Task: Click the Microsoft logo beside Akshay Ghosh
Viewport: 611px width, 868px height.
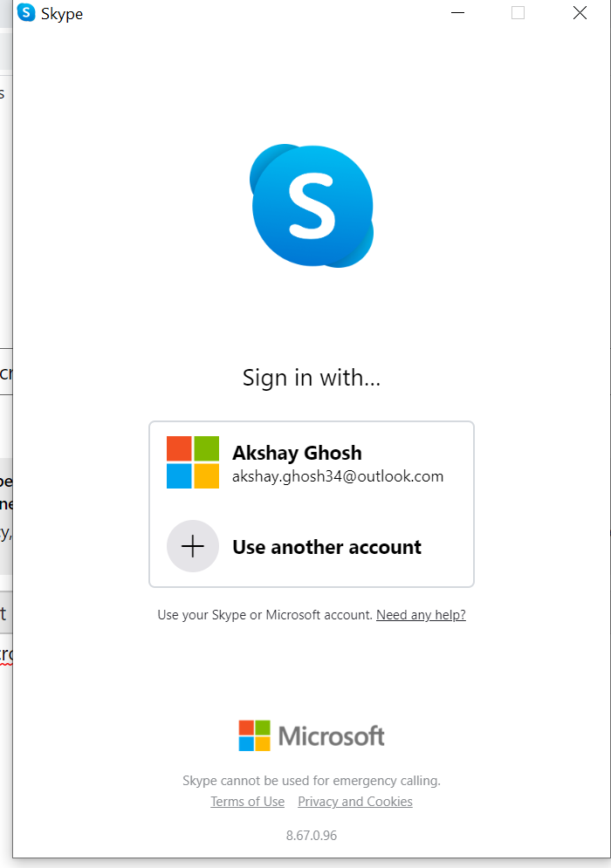Action: click(193, 462)
